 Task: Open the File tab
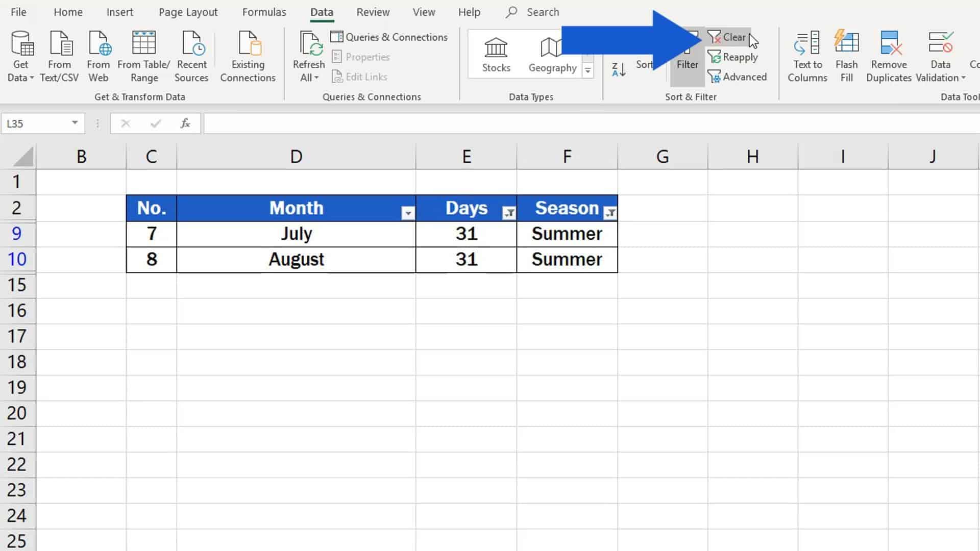coord(18,12)
